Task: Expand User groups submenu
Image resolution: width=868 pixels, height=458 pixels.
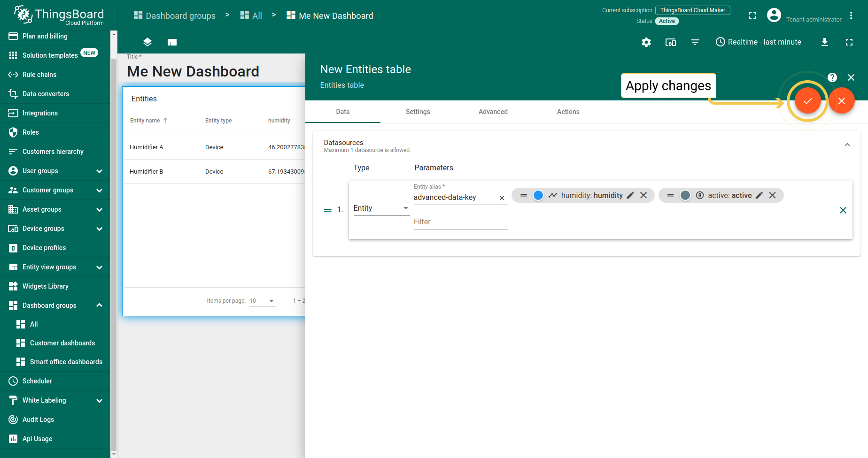Action: [x=99, y=171]
